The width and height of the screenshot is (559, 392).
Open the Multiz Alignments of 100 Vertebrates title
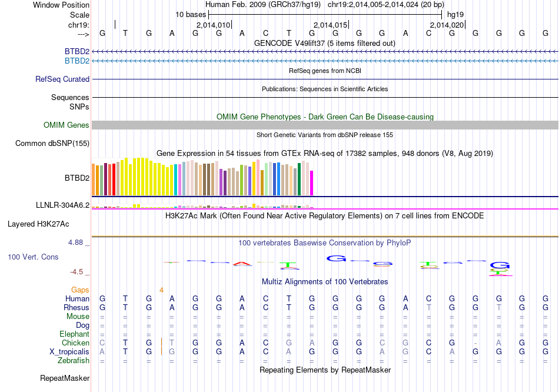[325, 282]
